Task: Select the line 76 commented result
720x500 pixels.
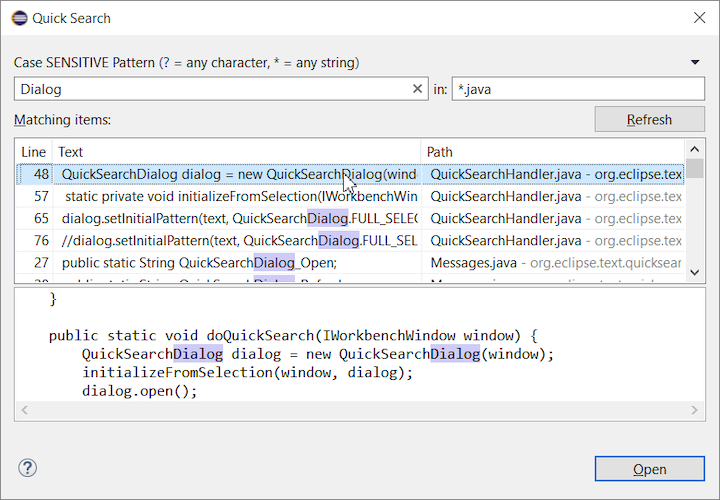Action: pos(238,240)
